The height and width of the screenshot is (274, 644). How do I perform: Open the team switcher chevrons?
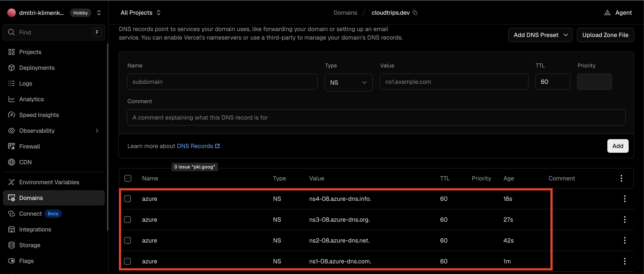tap(99, 13)
